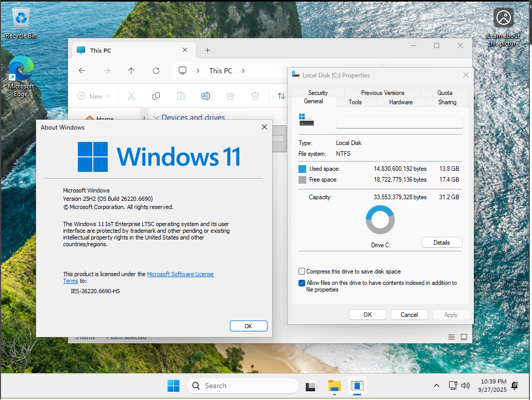Click the Copy toolbar icon
This screenshot has width=532, height=400.
tap(156, 96)
